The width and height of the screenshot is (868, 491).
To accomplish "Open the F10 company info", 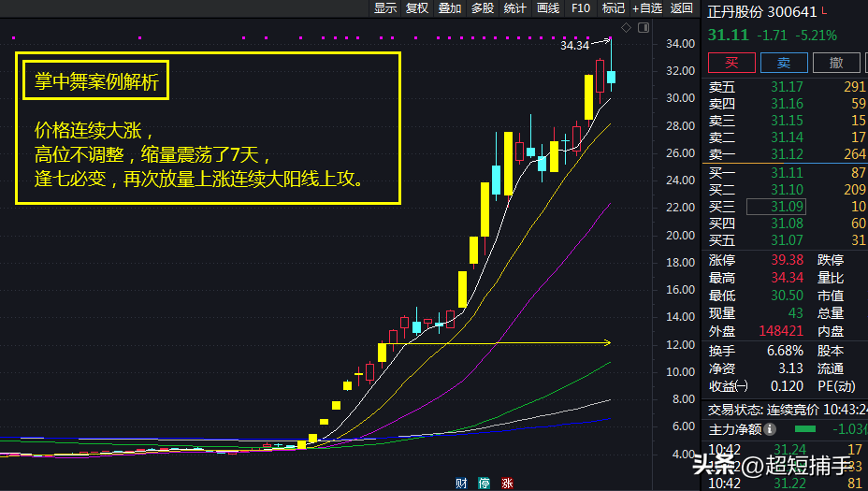I will [x=580, y=8].
